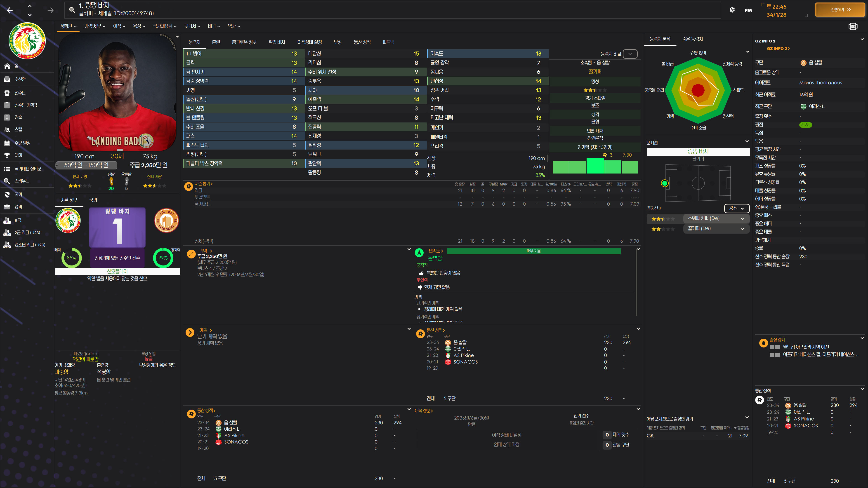Open the scouting (스카우트) sidebar item
Image resolution: width=868 pixels, height=488 pixels.
21,181
